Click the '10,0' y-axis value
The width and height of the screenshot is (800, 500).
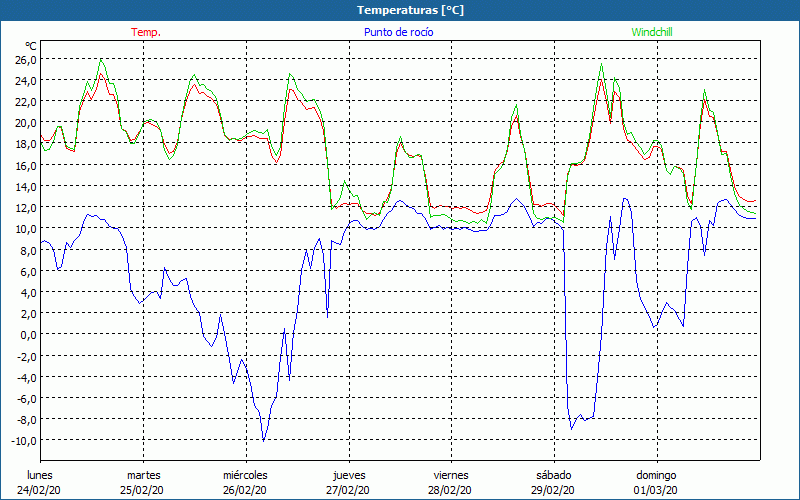[x=26, y=229]
